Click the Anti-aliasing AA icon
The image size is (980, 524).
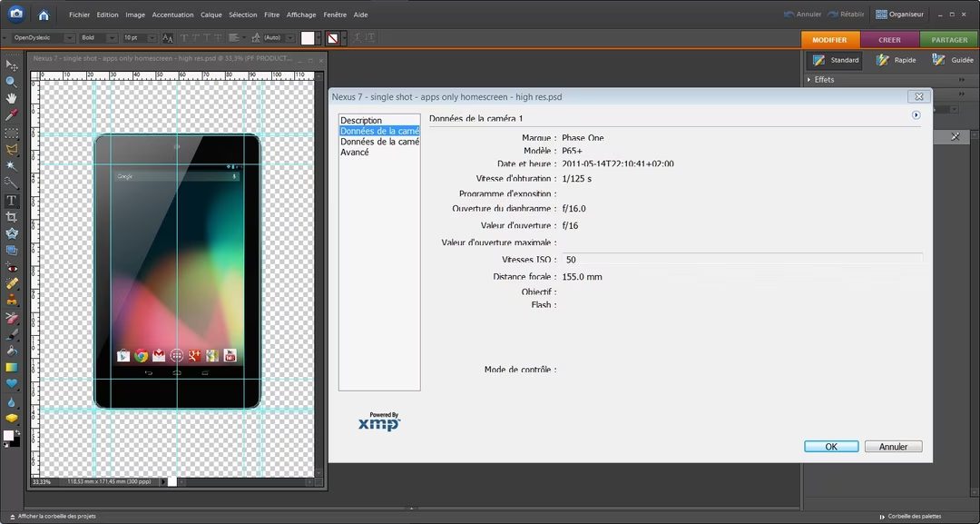point(168,38)
